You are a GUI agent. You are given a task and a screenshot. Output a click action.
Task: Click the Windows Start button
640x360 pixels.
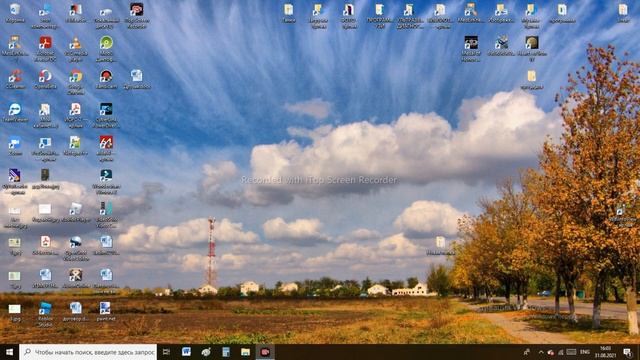pos(9,352)
